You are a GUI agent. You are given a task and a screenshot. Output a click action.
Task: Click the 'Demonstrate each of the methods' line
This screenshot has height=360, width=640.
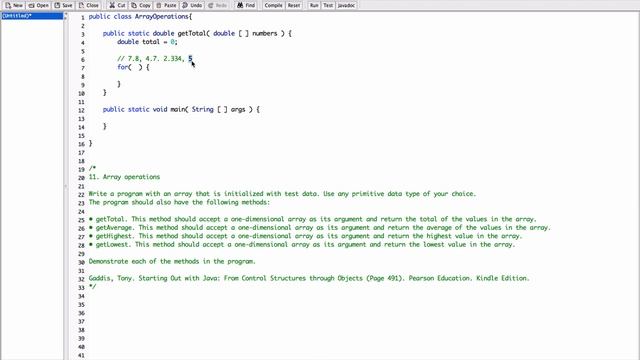pos(172,262)
